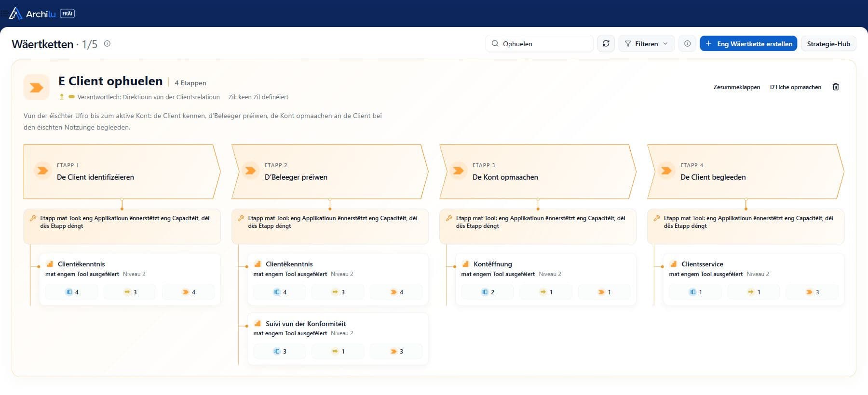The image size is (868, 395).
Task: Open the Filteren dropdown
Action: [646, 43]
